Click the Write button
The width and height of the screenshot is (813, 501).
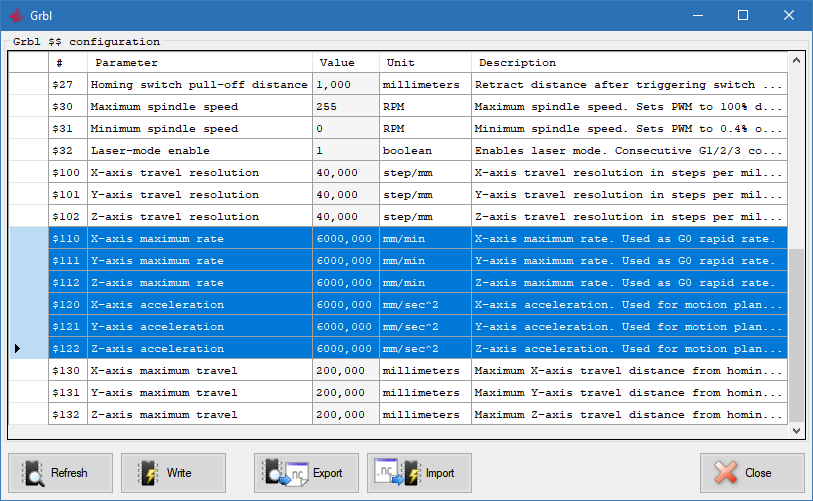tap(173, 472)
